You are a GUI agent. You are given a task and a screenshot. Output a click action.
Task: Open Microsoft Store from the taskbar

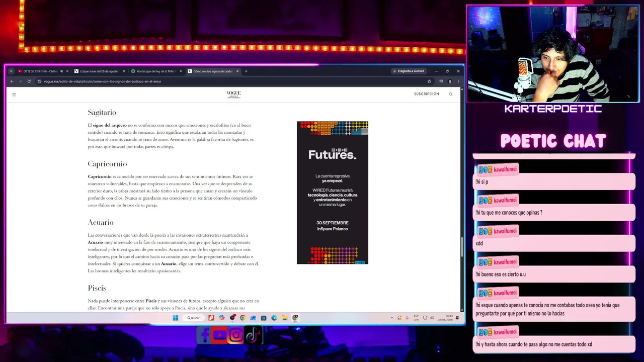pos(264,318)
